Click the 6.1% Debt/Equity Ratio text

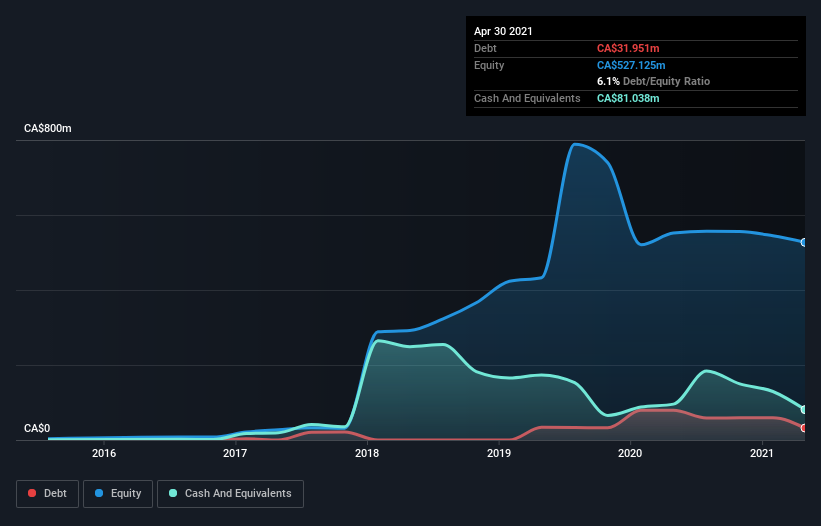click(653, 81)
